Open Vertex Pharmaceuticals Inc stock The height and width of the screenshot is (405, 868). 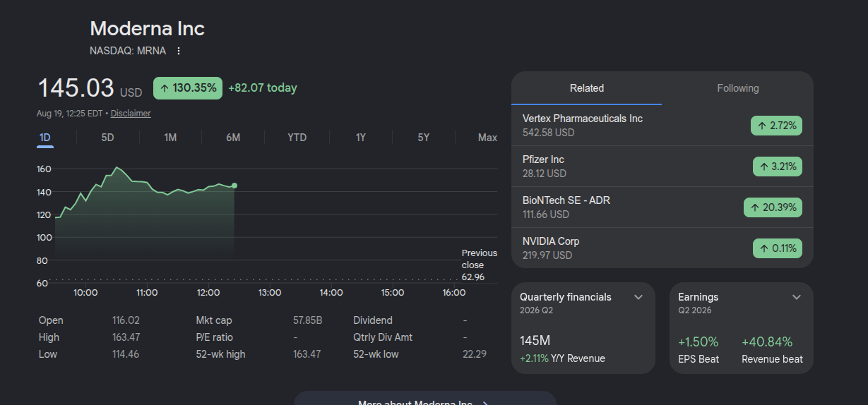[662, 126]
